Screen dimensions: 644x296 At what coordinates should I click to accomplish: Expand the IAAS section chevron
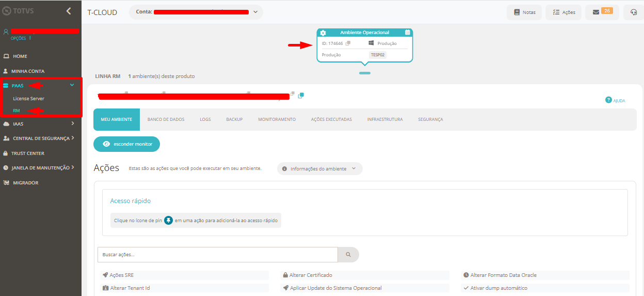point(73,123)
